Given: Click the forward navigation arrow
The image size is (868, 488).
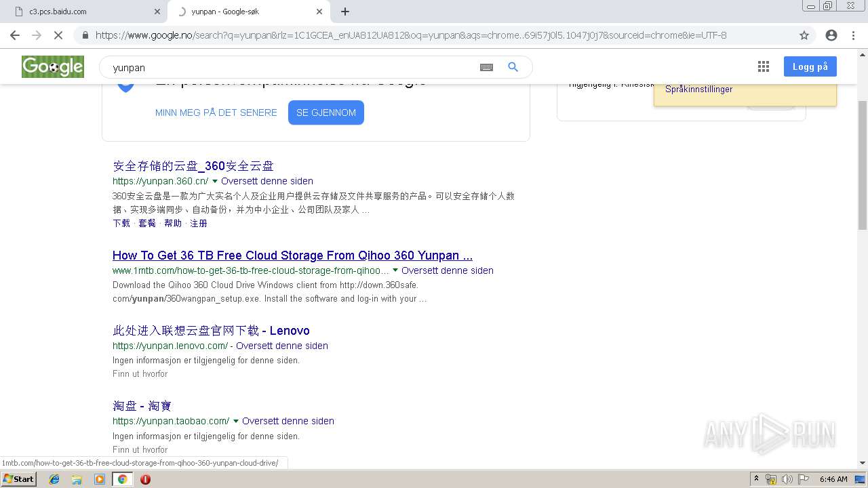Looking at the screenshot, I should coord(37,35).
